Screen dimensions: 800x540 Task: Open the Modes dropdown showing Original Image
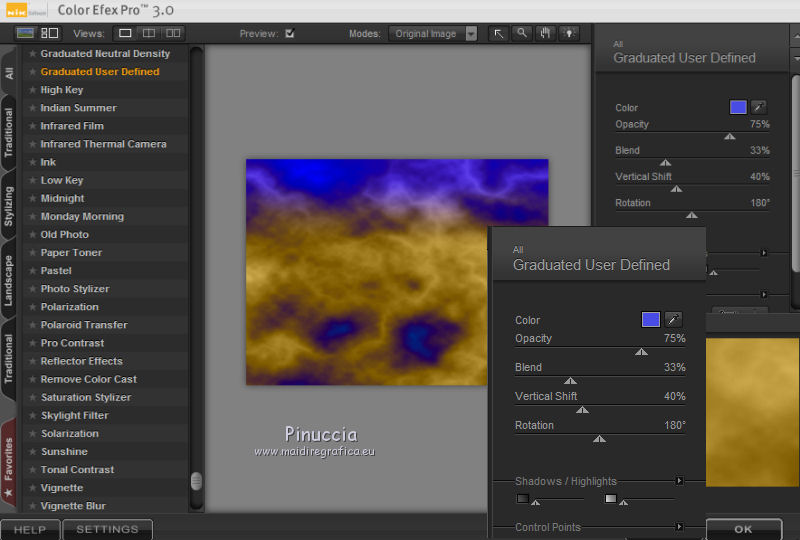click(x=433, y=34)
